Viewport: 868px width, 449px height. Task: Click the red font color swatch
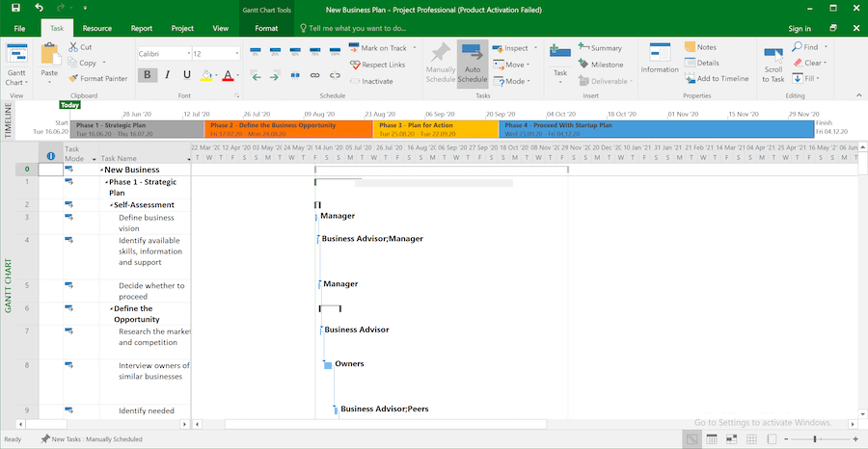pyautogui.click(x=227, y=75)
